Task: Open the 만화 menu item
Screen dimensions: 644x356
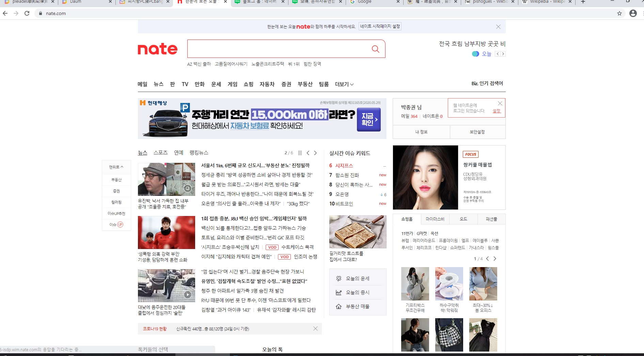Action: pos(200,84)
